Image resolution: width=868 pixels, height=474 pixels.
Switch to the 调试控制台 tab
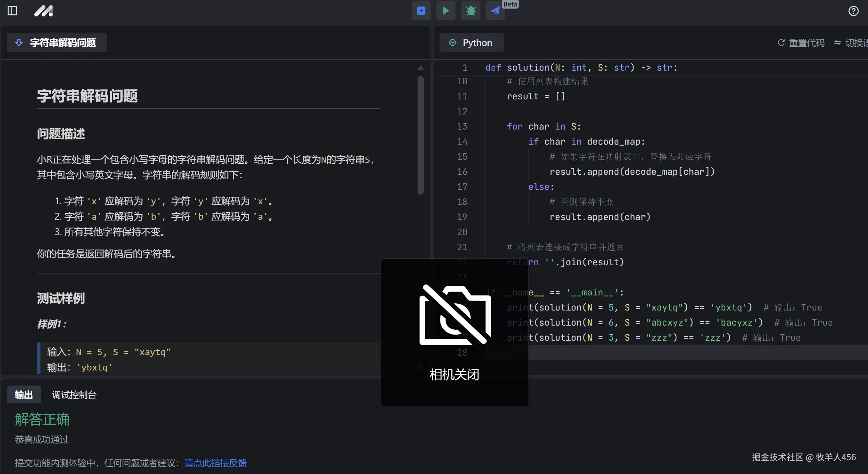(74, 395)
